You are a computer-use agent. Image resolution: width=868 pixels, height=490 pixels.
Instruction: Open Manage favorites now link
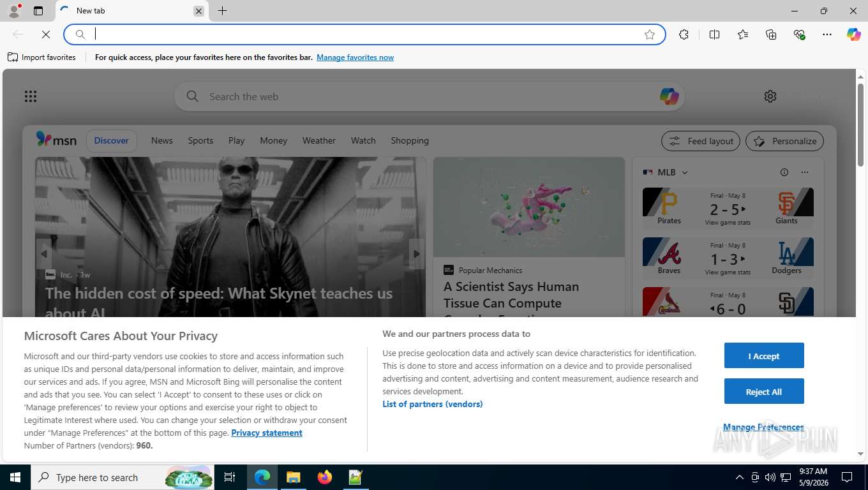355,57
